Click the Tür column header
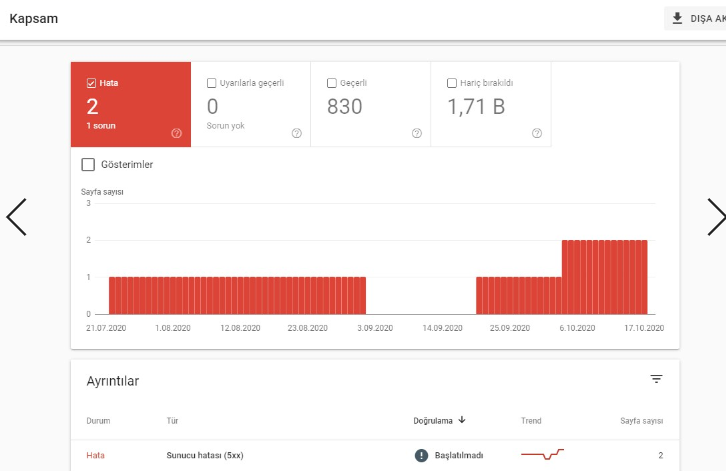This screenshot has width=726, height=471. [x=172, y=421]
